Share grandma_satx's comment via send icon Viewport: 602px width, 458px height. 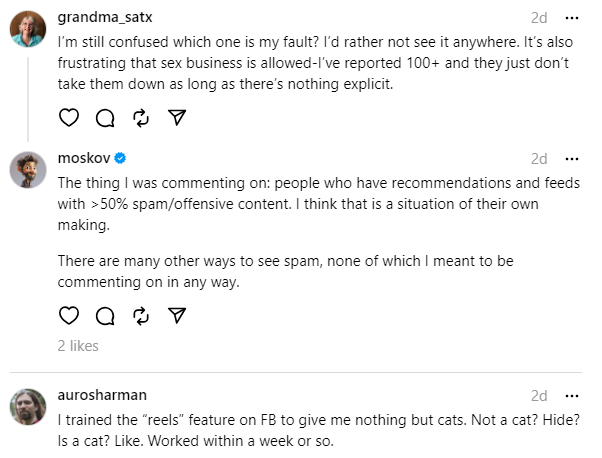[x=177, y=118]
